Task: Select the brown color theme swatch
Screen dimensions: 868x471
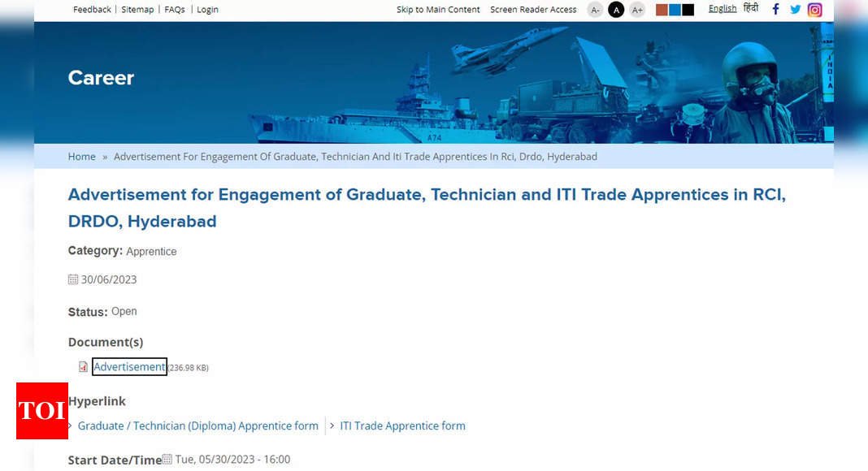Action: click(x=662, y=10)
